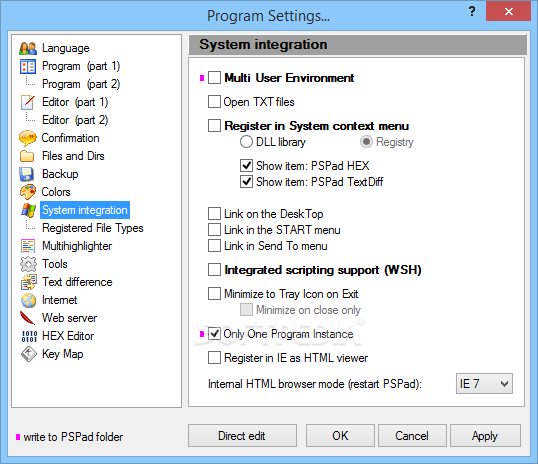
Task: Tick the Link on the DeskTop checkbox
Action: click(x=214, y=213)
